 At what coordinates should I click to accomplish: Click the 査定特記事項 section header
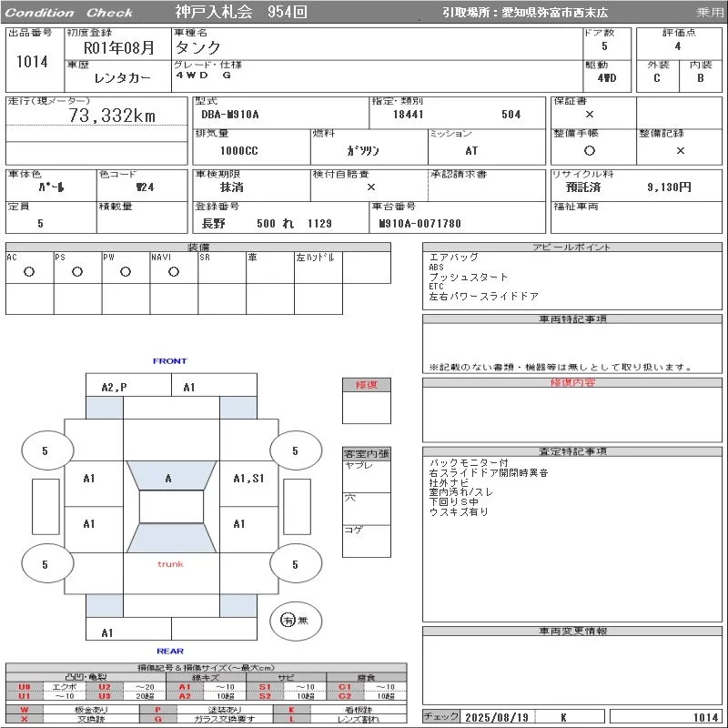point(571,451)
